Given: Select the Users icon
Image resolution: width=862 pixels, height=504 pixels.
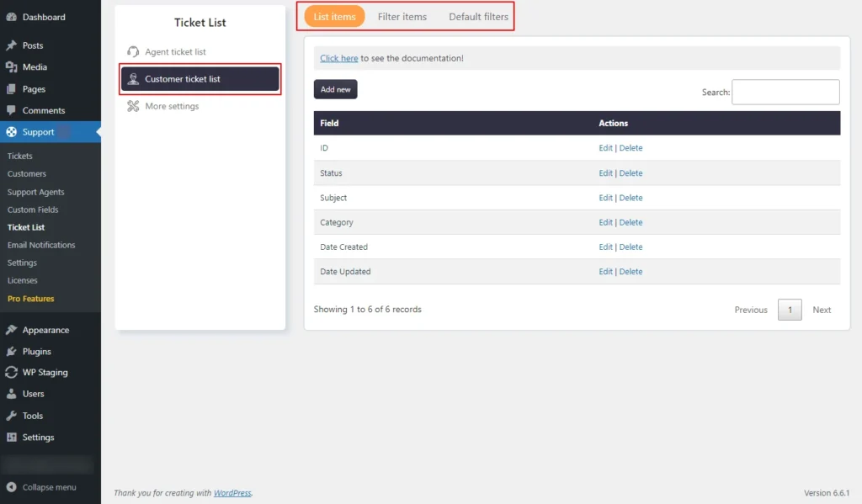Looking at the screenshot, I should click(x=12, y=394).
